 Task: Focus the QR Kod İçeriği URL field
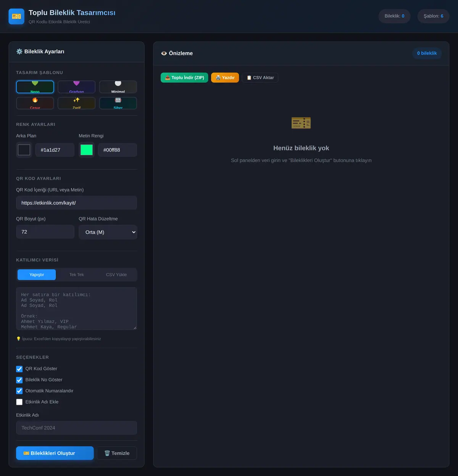click(76, 203)
